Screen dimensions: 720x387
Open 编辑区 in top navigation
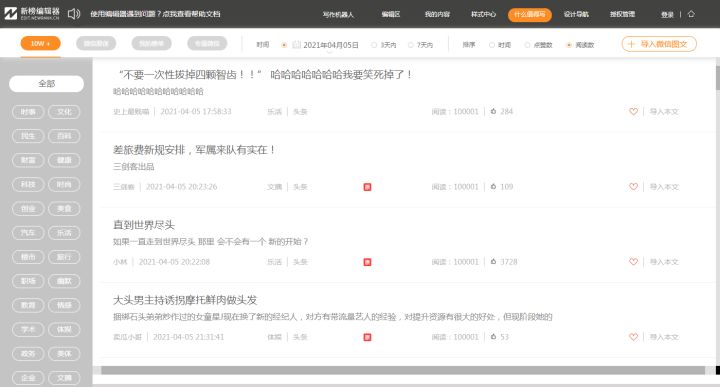pos(391,14)
